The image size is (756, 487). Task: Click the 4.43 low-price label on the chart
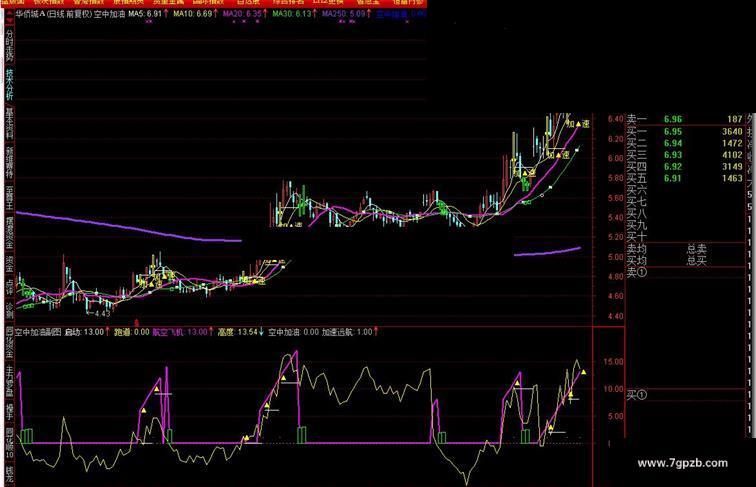point(102,313)
